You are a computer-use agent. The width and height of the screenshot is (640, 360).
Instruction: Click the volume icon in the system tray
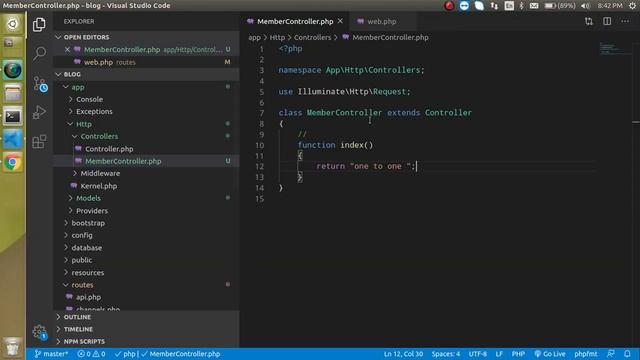click(x=585, y=5)
